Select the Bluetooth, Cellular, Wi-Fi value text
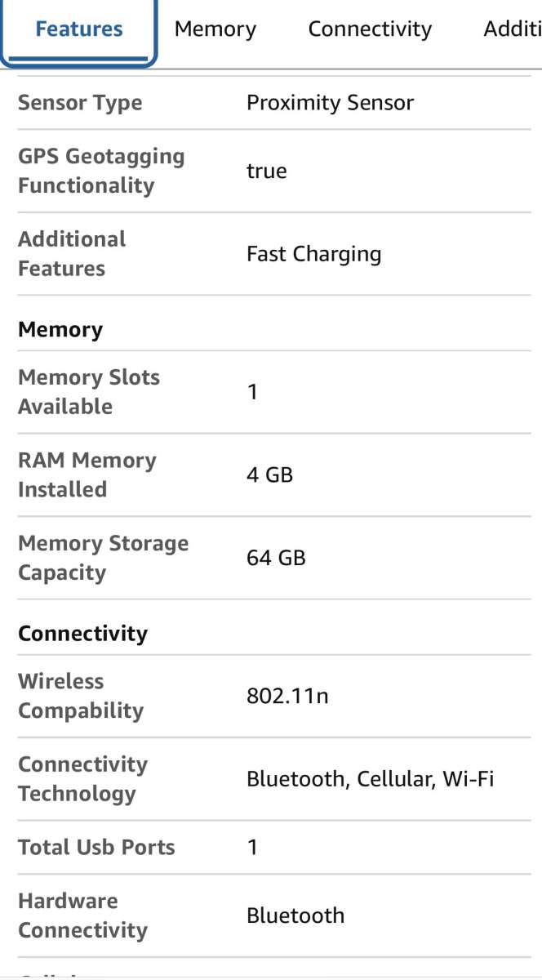The height and width of the screenshot is (980, 542). point(370,778)
